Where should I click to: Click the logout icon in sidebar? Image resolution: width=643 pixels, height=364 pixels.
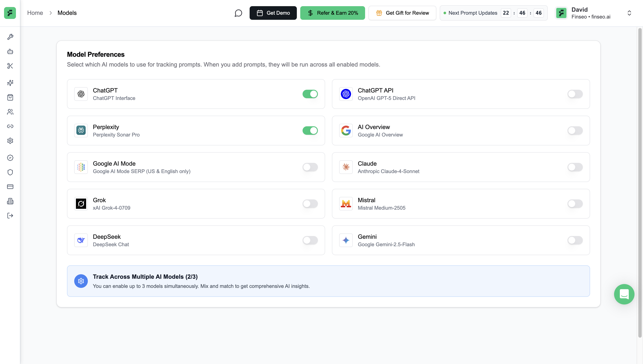[x=10, y=216]
